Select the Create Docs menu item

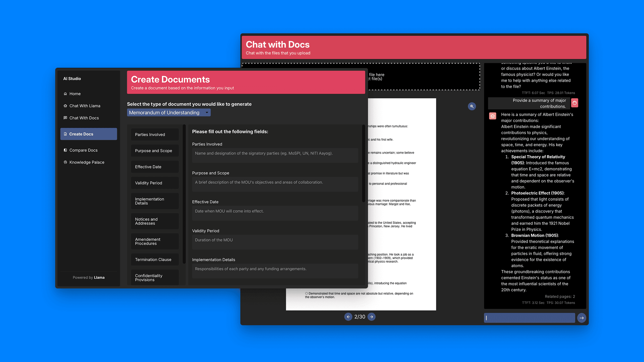(x=89, y=134)
